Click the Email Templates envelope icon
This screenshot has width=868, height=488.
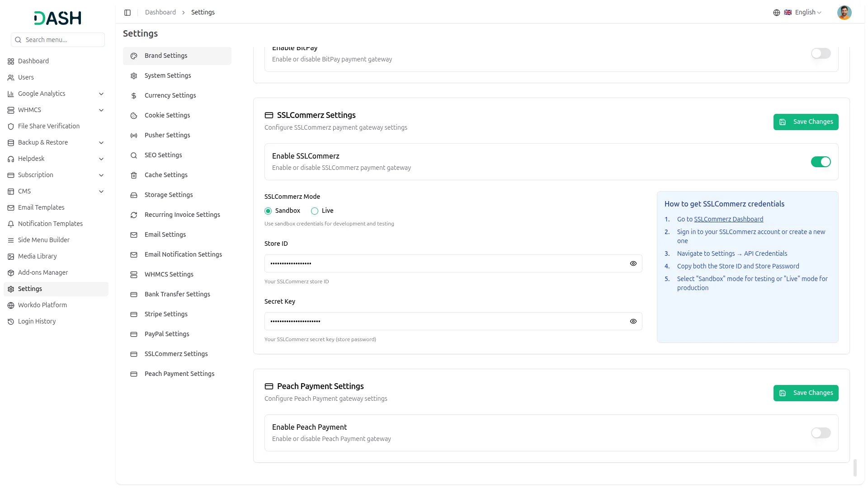click(11, 208)
